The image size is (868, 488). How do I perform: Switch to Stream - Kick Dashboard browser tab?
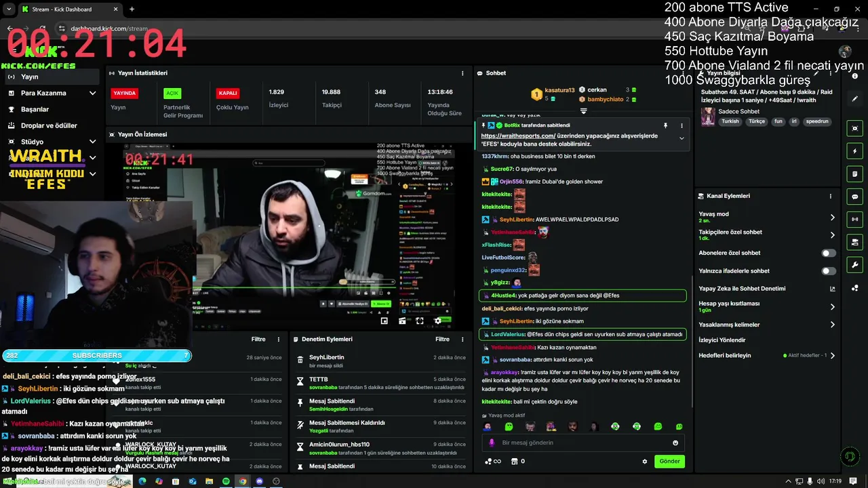pos(69,9)
